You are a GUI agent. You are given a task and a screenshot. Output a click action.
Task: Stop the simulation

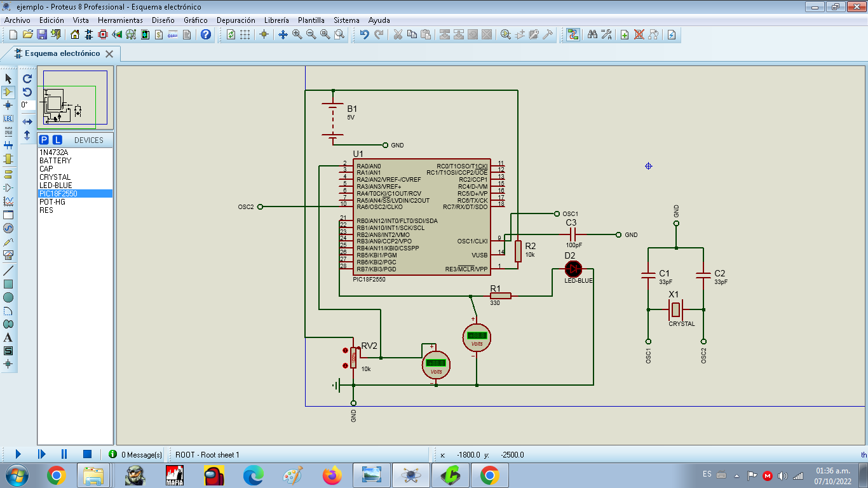(87, 454)
